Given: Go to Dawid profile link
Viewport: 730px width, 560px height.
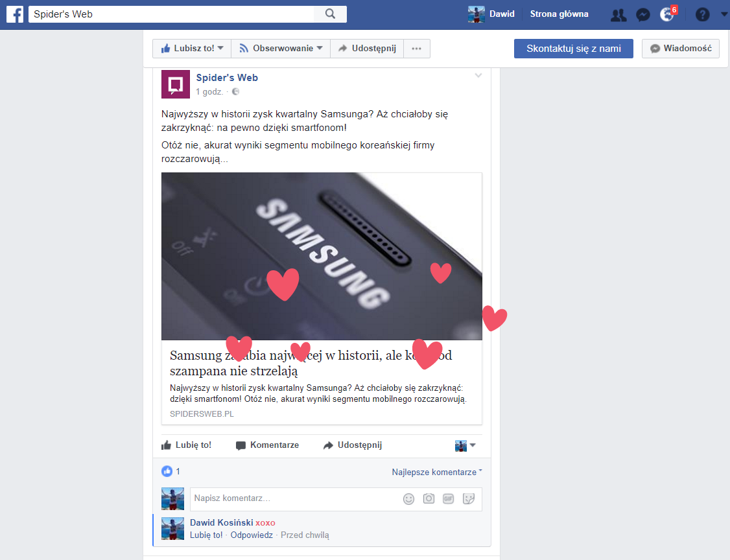Looking at the screenshot, I should pyautogui.click(x=502, y=14).
